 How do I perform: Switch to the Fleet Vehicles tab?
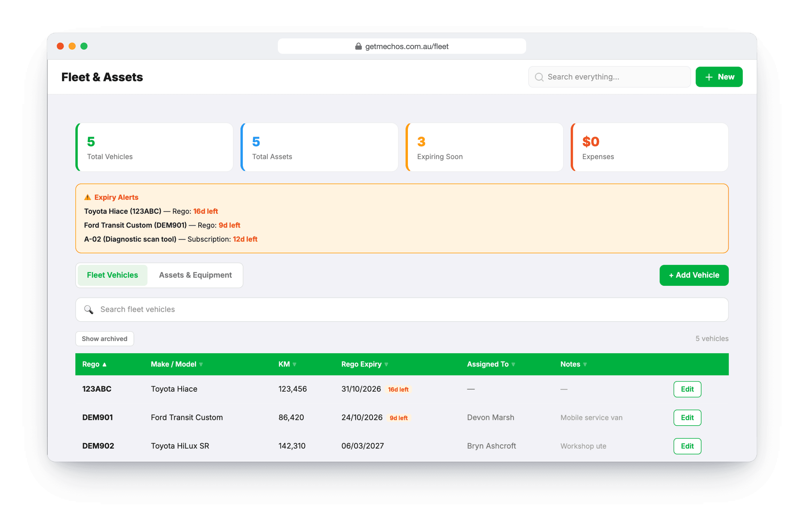point(112,275)
